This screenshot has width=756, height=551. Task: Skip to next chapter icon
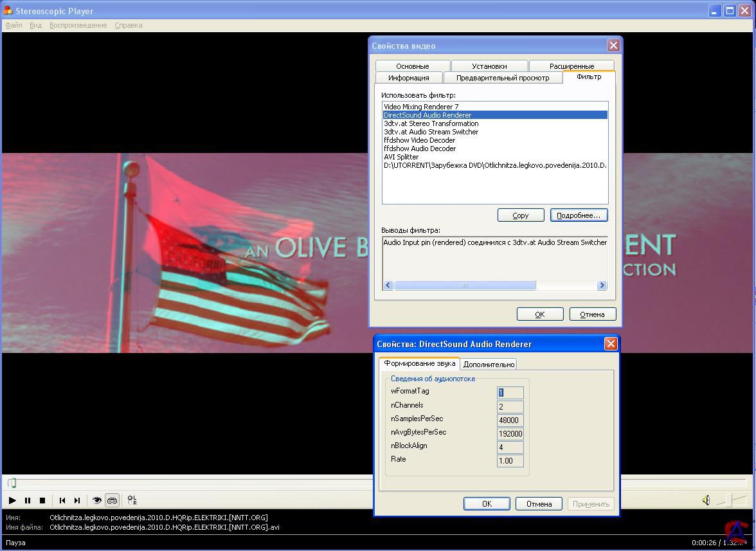click(x=77, y=500)
